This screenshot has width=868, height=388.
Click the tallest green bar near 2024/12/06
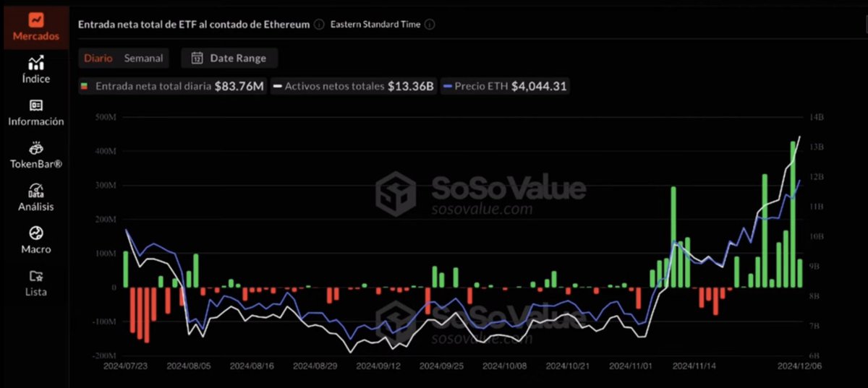click(x=793, y=214)
